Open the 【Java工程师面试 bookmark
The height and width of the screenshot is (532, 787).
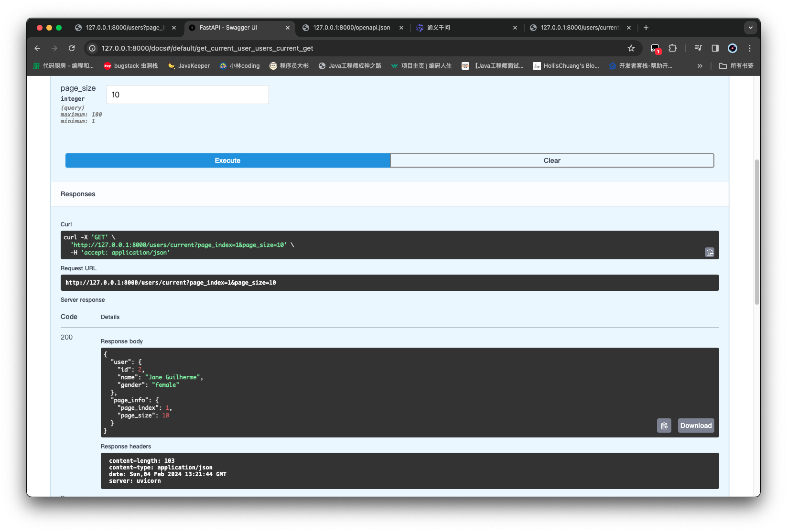[x=493, y=66]
